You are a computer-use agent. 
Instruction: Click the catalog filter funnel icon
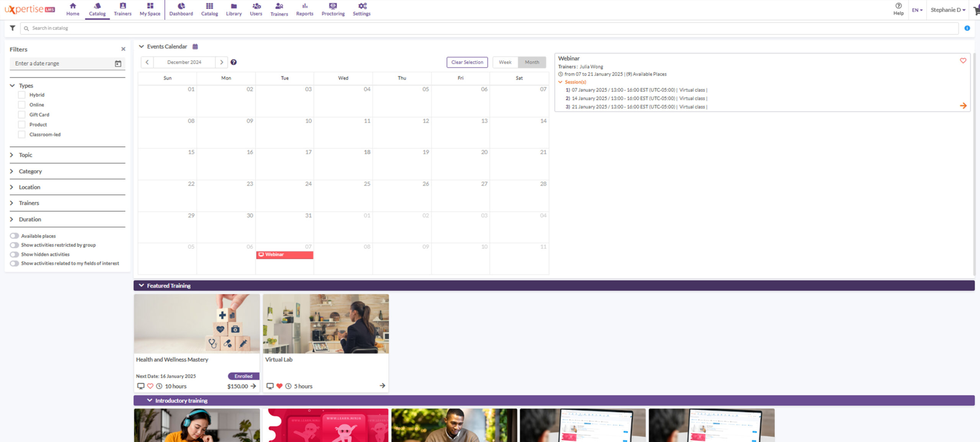click(13, 28)
